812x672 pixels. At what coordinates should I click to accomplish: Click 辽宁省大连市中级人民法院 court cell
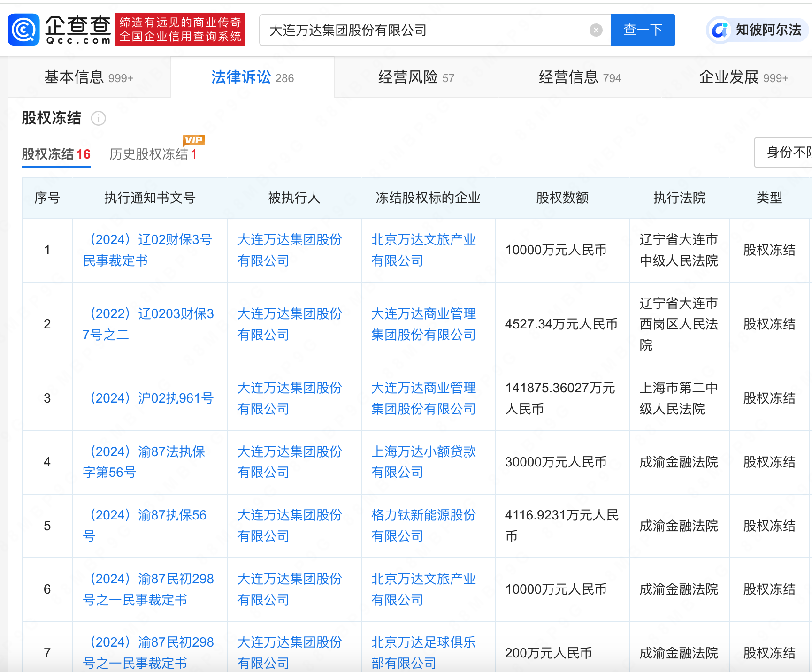[x=679, y=250]
